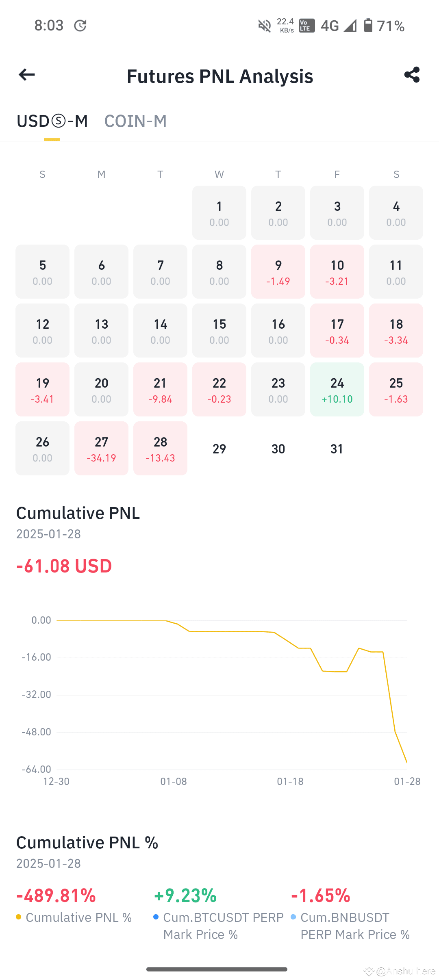Tap the back arrow icon

click(27, 75)
